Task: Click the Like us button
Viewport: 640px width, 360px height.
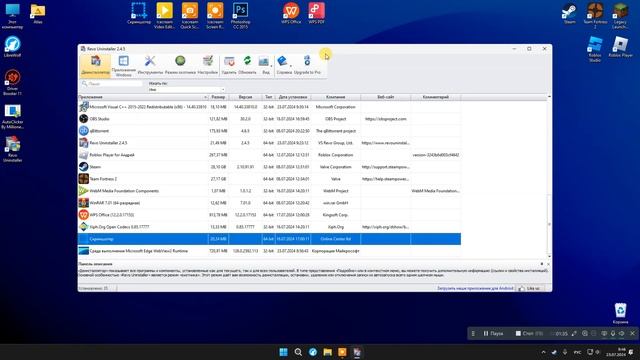Action: 530,288
